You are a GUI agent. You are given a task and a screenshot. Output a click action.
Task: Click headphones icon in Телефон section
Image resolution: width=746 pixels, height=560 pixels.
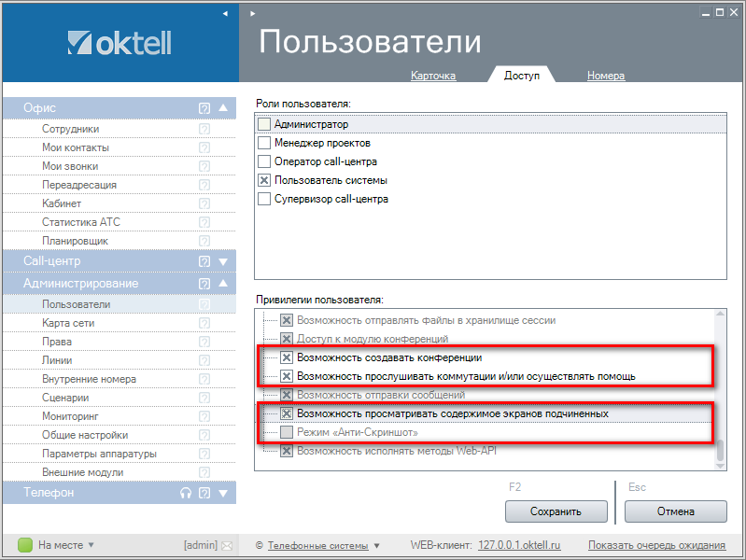[186, 493]
